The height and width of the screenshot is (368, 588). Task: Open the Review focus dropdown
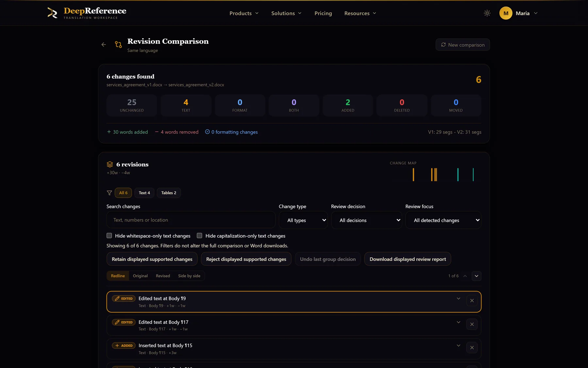[x=443, y=220]
